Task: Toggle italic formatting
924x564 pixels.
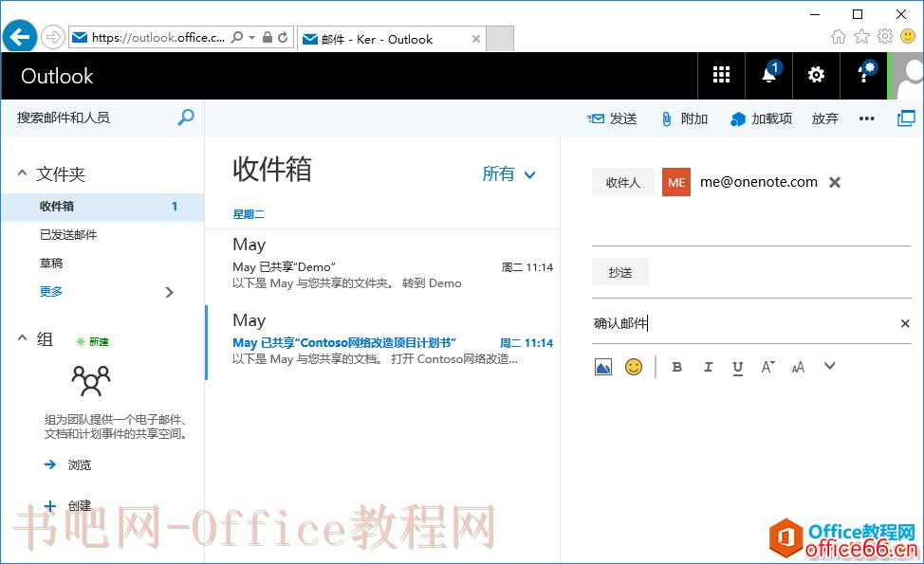Action: click(x=708, y=367)
